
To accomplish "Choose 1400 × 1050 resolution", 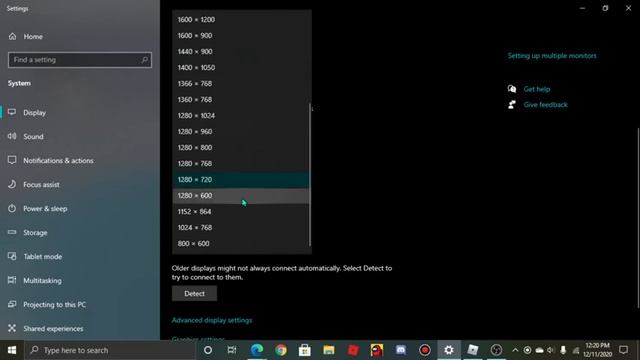I will tap(241, 67).
